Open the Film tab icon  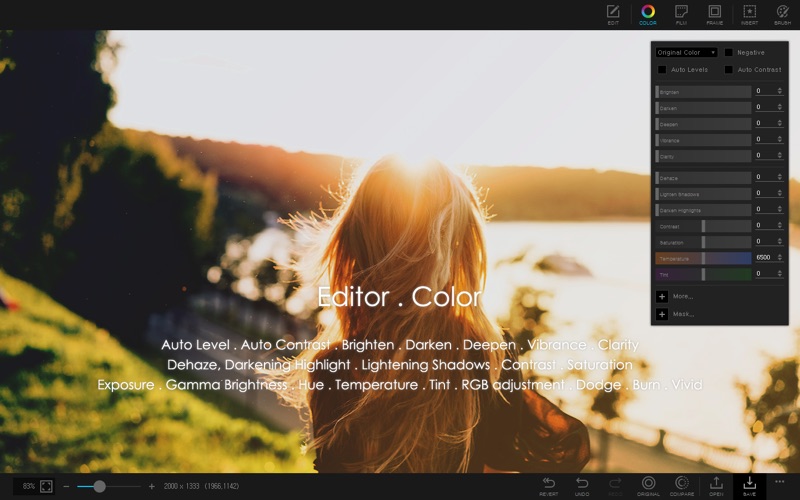681,14
